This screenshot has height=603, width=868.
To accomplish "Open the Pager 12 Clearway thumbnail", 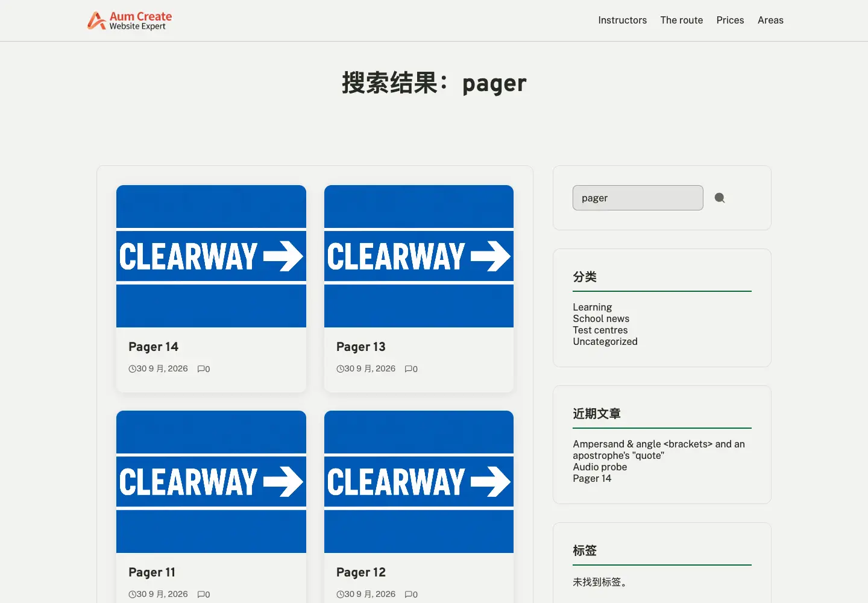I will (x=419, y=482).
